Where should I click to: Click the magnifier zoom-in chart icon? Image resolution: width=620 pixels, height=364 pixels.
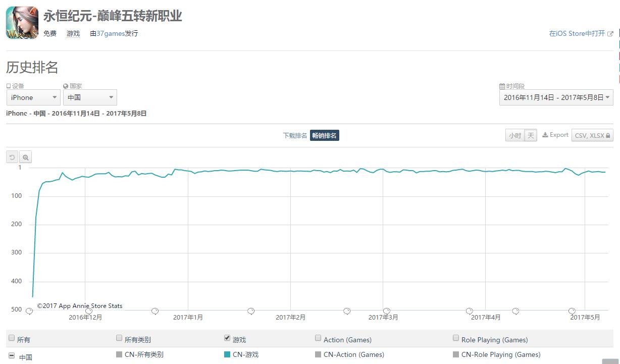click(x=26, y=157)
